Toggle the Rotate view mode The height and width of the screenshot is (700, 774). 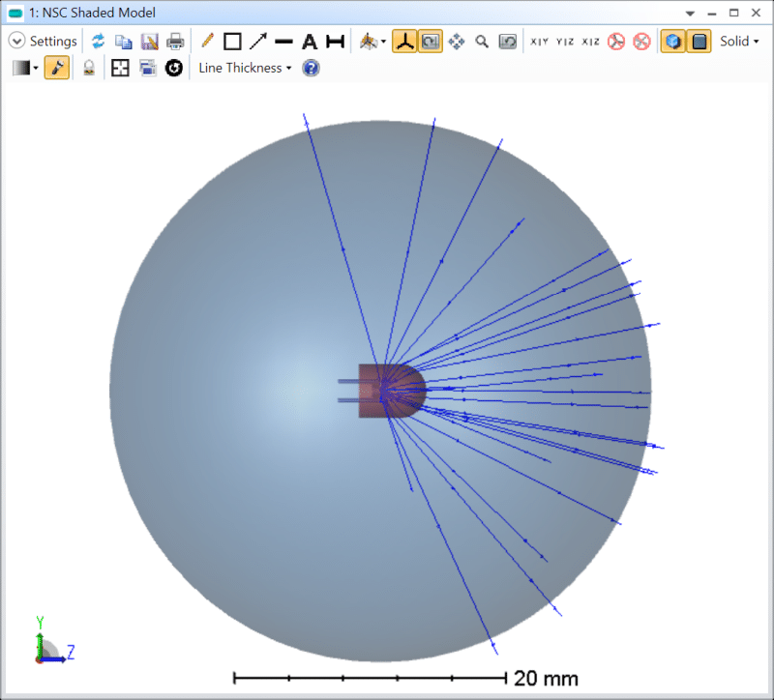(x=431, y=42)
